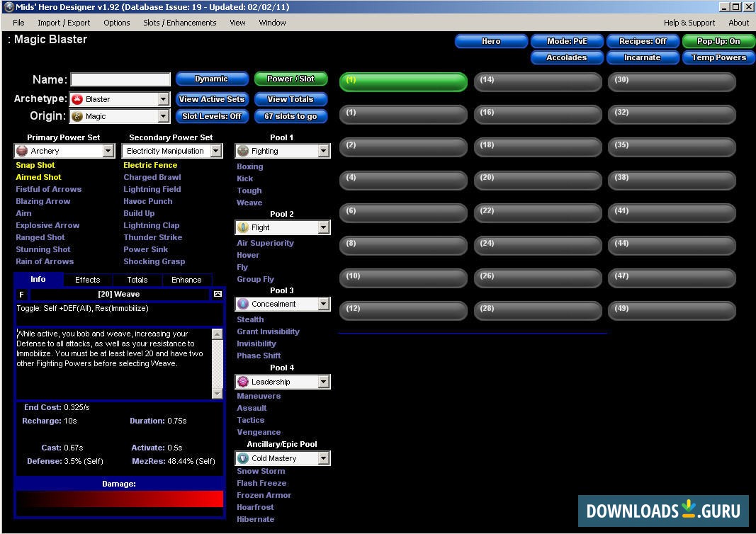Viewport: 756px width, 534px height.
Task: Click the Stealth power in Concealment pool
Action: click(250, 319)
